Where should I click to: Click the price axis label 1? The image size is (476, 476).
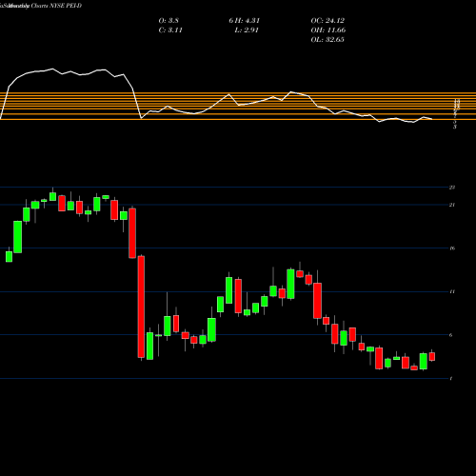451,379
